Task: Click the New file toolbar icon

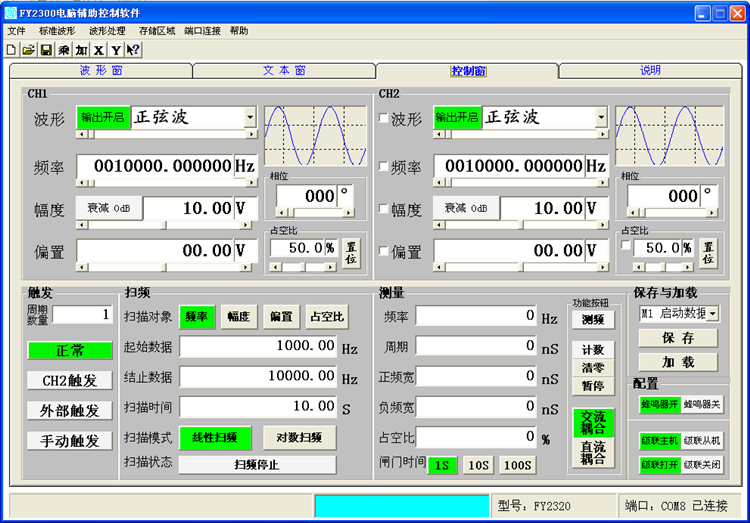Action: [11, 50]
